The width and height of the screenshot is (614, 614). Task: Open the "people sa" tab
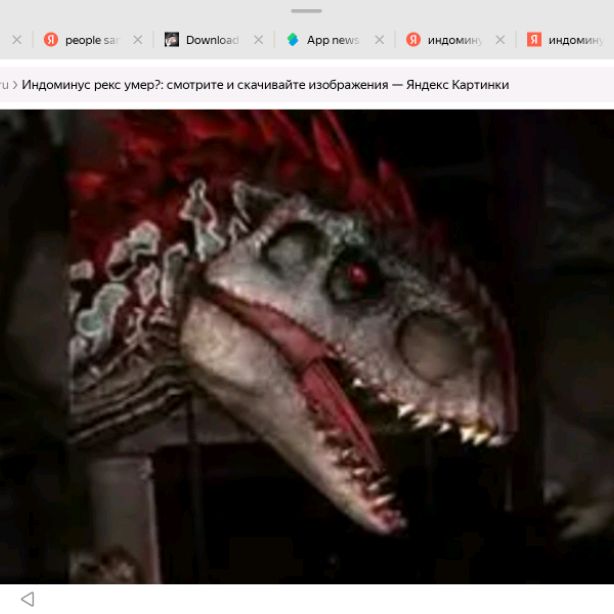[81, 40]
